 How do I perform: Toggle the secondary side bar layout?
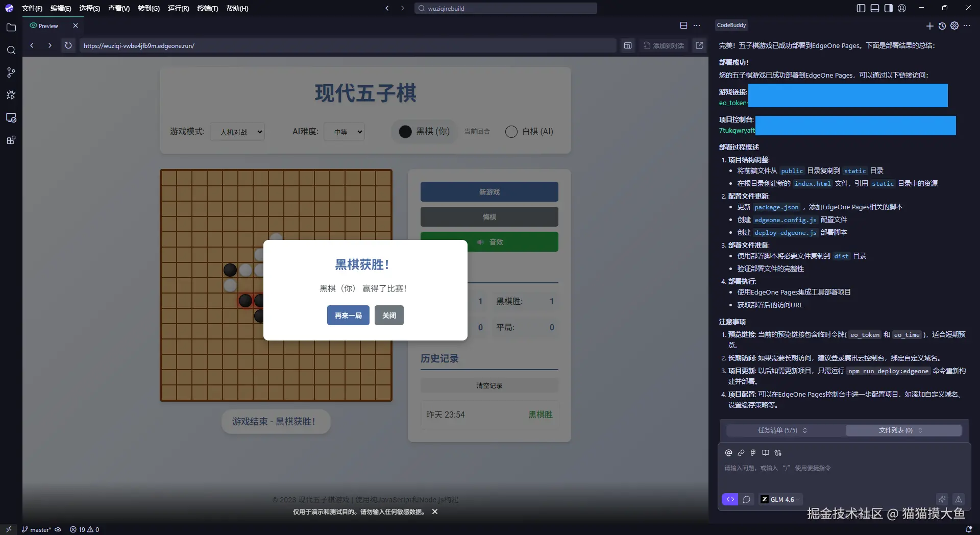pos(889,8)
